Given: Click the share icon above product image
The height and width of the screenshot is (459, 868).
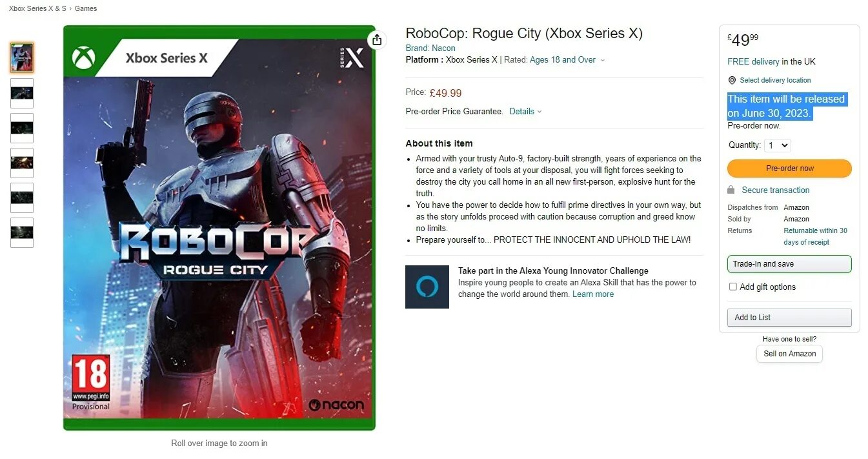Looking at the screenshot, I should [x=377, y=40].
